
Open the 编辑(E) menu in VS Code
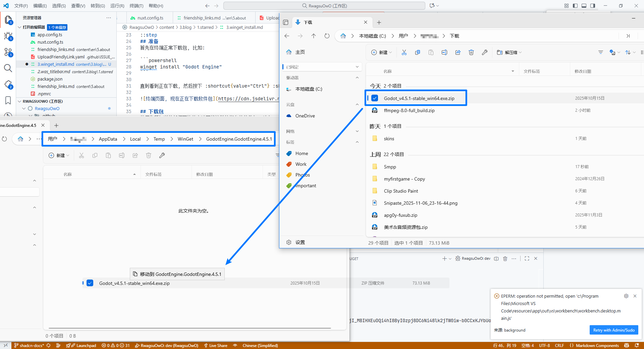(40, 6)
